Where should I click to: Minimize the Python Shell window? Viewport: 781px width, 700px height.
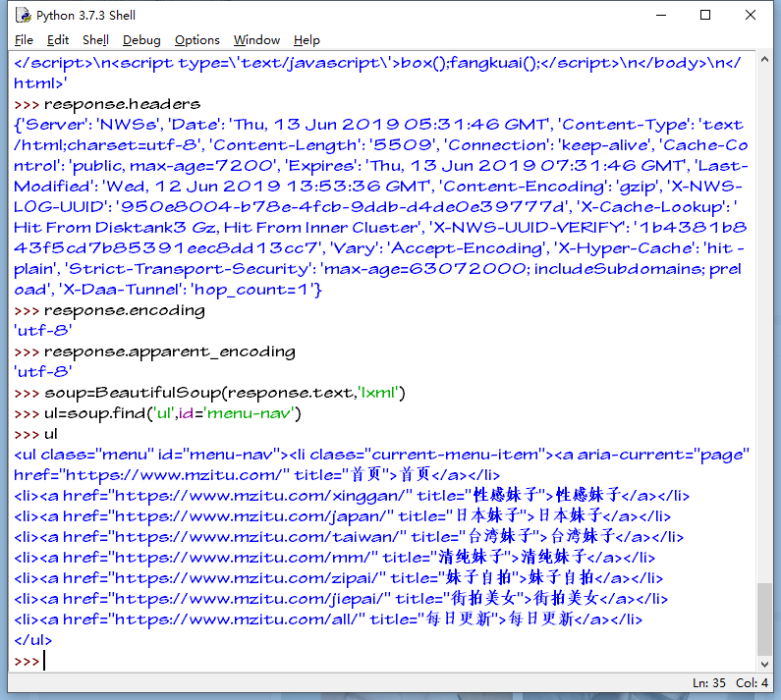click(661, 16)
